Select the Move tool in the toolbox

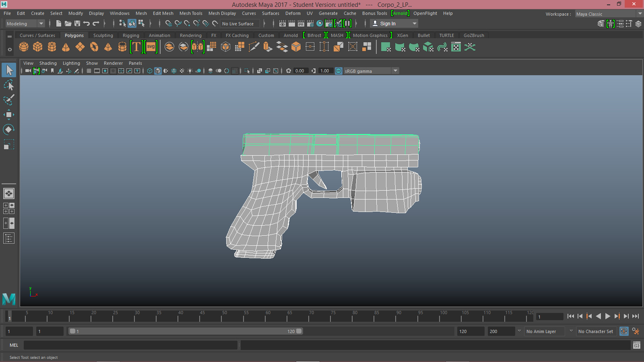(x=9, y=115)
